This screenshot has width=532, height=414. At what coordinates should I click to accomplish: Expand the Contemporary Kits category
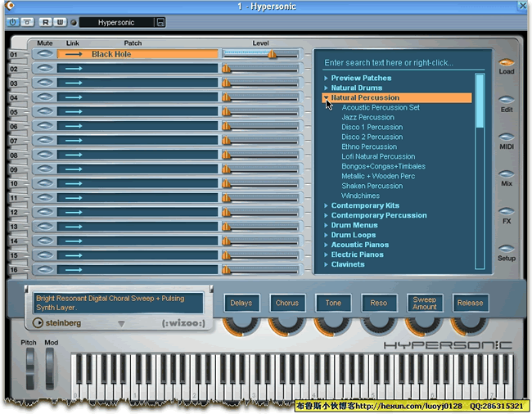click(x=326, y=205)
